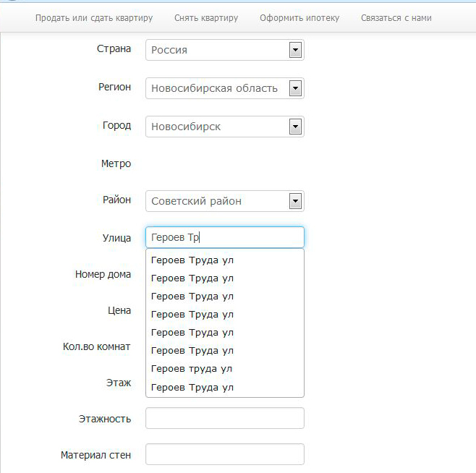Click the Этажность input field

(225, 418)
